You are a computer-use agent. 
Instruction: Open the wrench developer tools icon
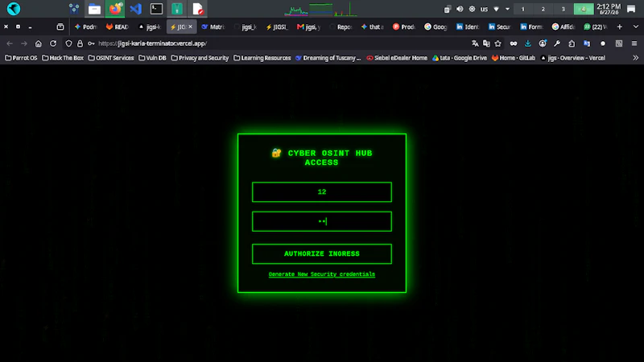(557, 43)
